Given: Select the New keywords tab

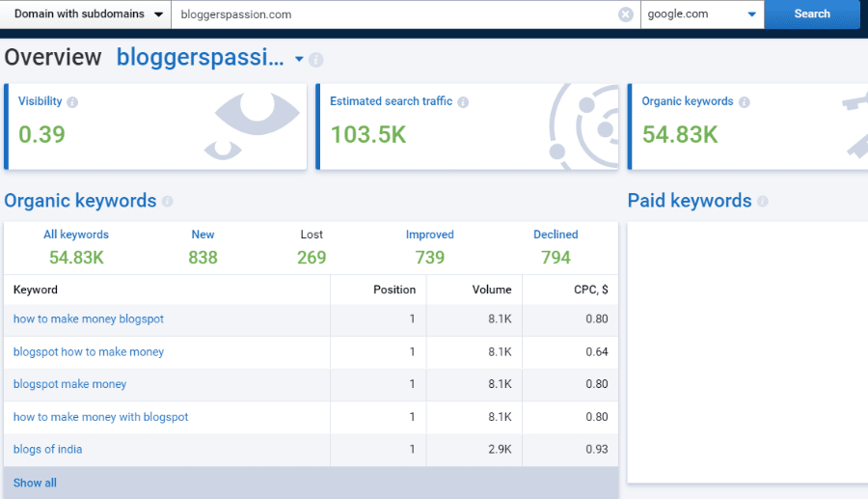Looking at the screenshot, I should pos(203,235).
